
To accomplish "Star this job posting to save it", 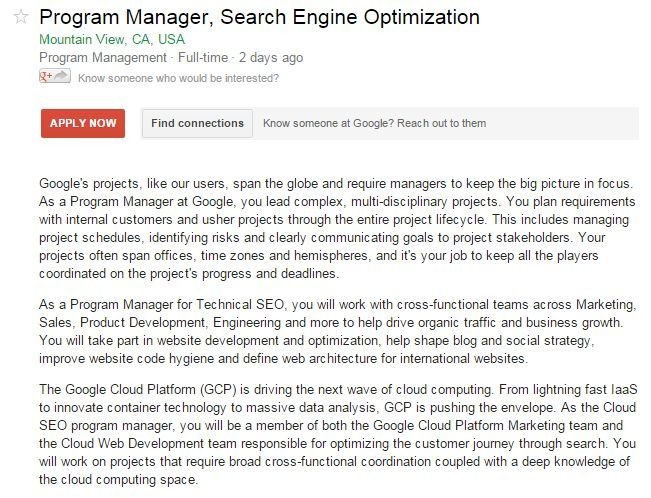I will click(x=22, y=18).
